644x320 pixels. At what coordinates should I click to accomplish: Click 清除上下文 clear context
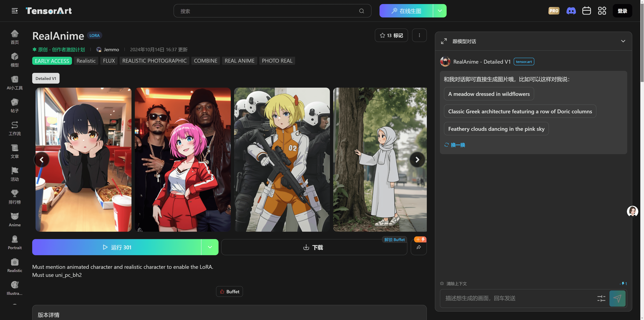coord(453,283)
